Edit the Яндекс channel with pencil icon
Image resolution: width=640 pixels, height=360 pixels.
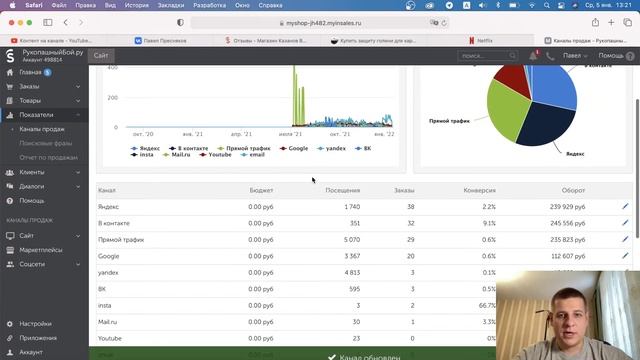(625, 207)
